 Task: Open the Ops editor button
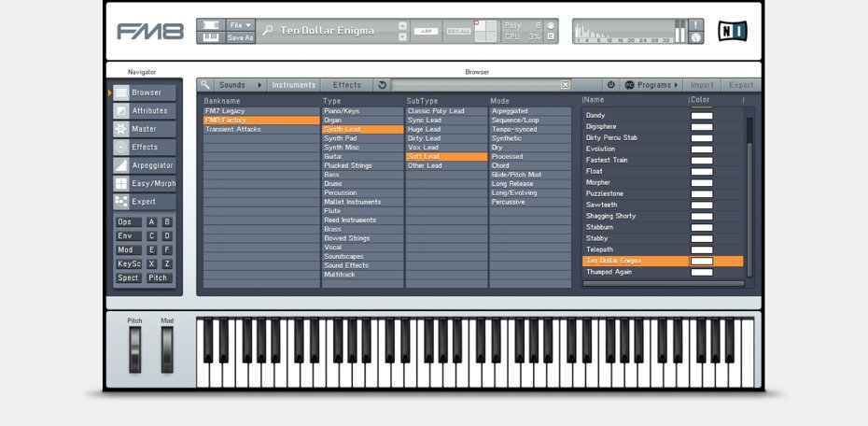(128, 222)
